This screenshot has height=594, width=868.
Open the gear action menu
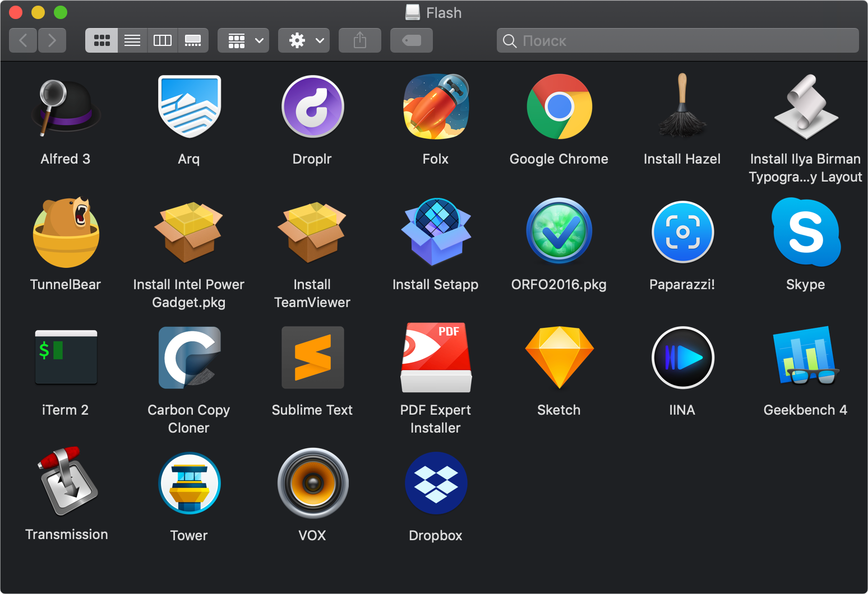[x=304, y=40]
